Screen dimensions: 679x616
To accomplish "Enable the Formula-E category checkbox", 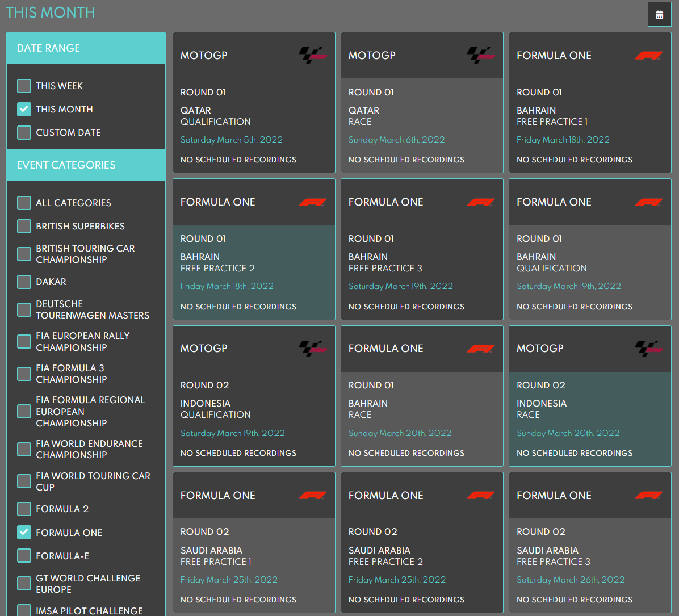I will click(24, 556).
